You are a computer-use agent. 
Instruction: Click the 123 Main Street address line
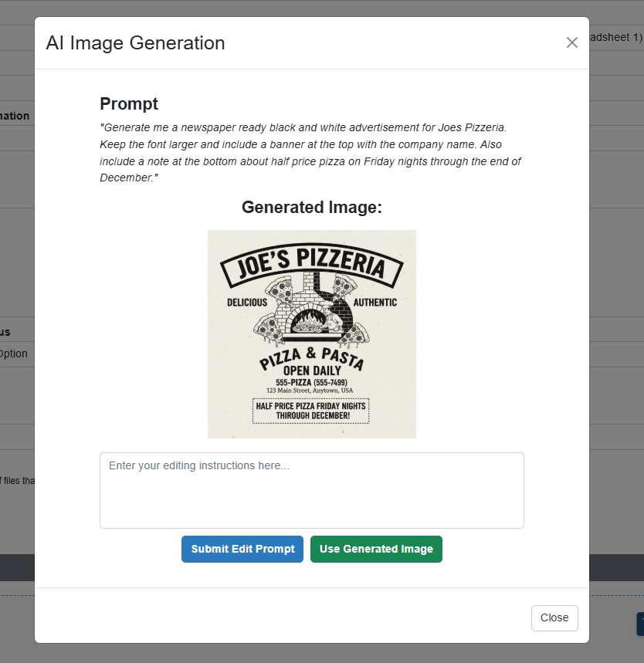pyautogui.click(x=310, y=391)
